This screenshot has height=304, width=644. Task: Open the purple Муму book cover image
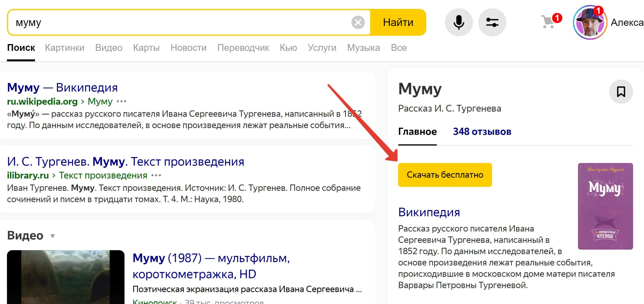click(x=605, y=206)
